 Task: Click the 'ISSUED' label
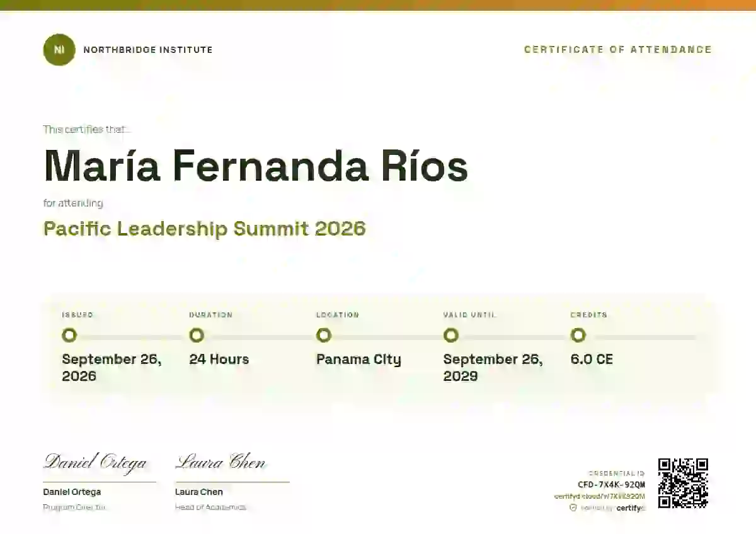click(x=77, y=315)
